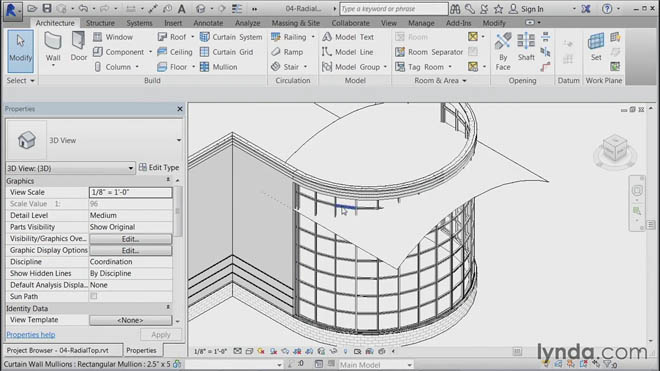660x371 pixels.
Task: Click the keyword search box
Action: click(x=394, y=9)
